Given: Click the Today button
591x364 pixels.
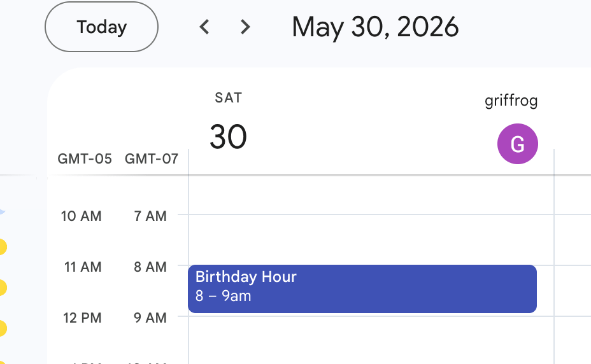Looking at the screenshot, I should pyautogui.click(x=101, y=27).
